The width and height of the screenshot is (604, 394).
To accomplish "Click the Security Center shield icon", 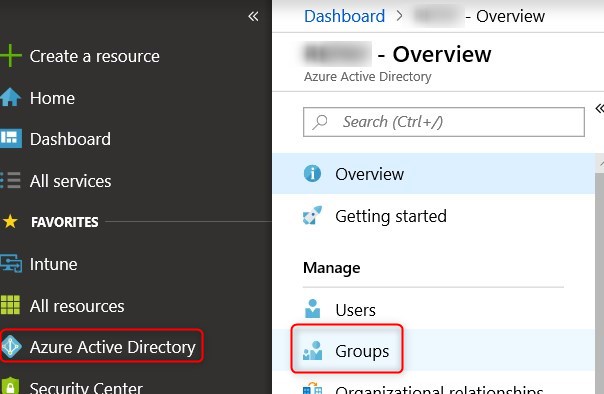I will (x=10, y=386).
